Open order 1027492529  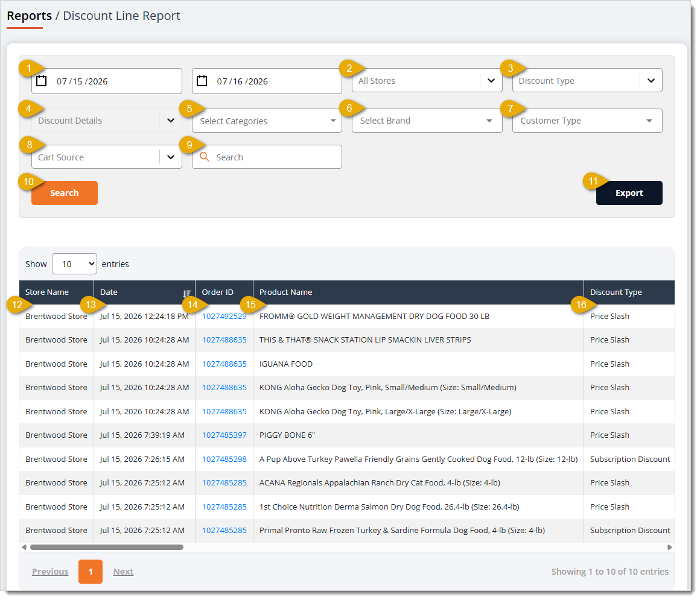[224, 316]
